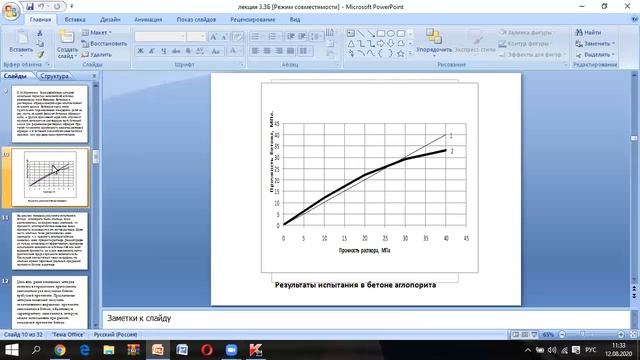The height and width of the screenshot is (360, 640).
Task: Undo the last action in quick access toolbar
Action: [41, 7]
